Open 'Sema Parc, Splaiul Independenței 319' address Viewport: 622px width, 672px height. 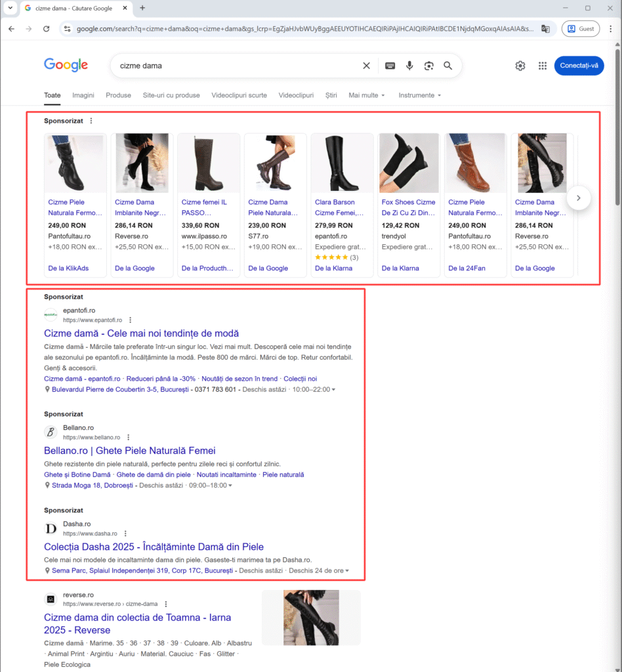[x=142, y=571]
